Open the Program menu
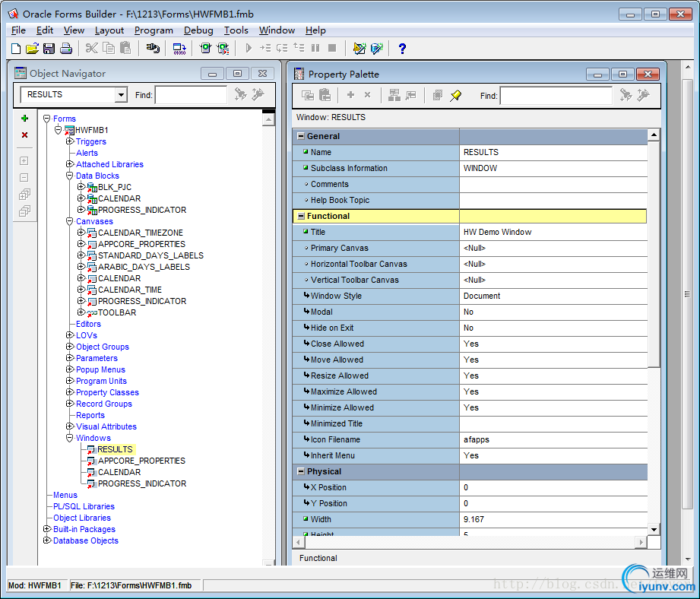This screenshot has width=700, height=599. coord(154,30)
